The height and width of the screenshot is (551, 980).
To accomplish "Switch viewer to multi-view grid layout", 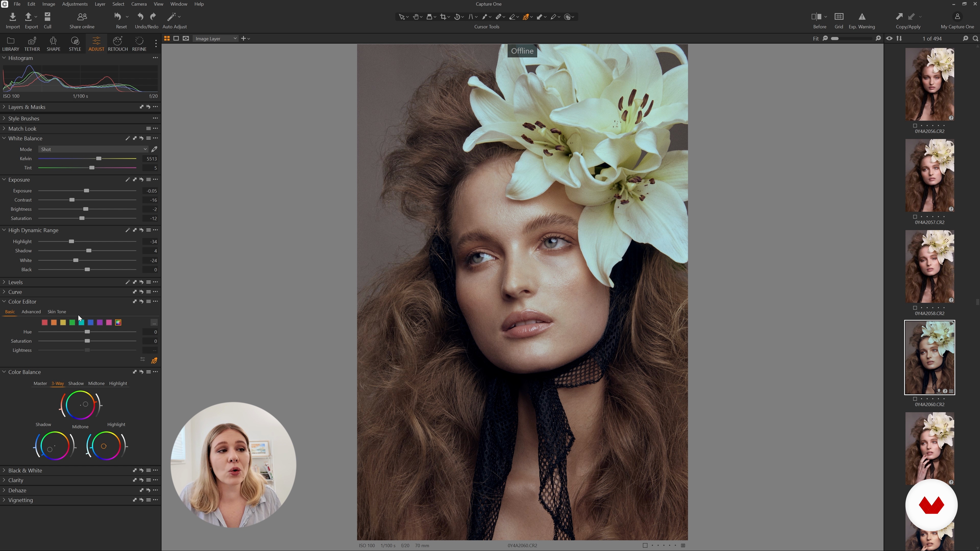I will pyautogui.click(x=167, y=39).
